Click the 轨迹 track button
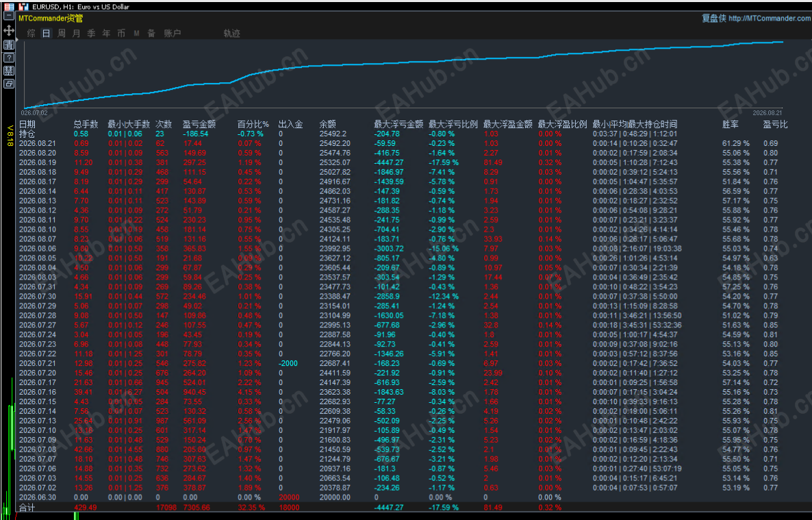 click(231, 33)
